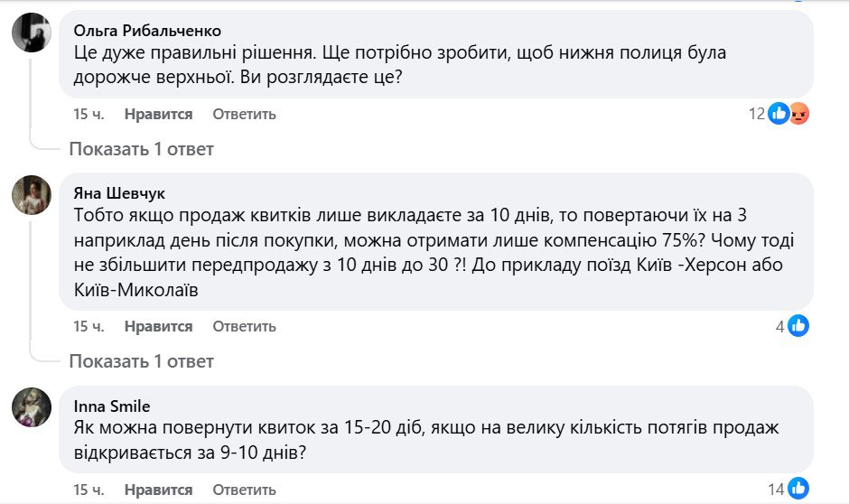Image resolution: width=849 pixels, height=504 pixels.
Task: Click 15 ч. timestamp on Ольга's comment
Action: 87,115
